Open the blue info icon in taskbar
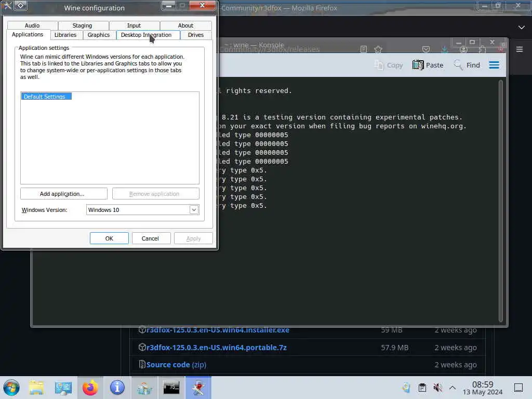Image resolution: width=532 pixels, height=399 pixels. click(x=117, y=388)
